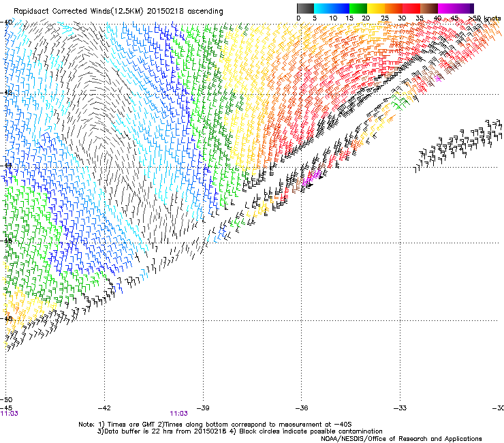Click the longitude label '-33'

point(400,408)
